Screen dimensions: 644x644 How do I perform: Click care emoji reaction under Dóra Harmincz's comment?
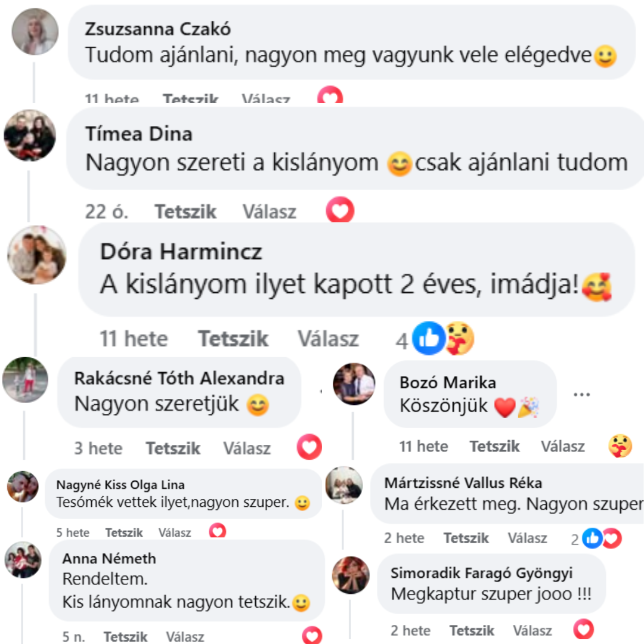click(459, 339)
